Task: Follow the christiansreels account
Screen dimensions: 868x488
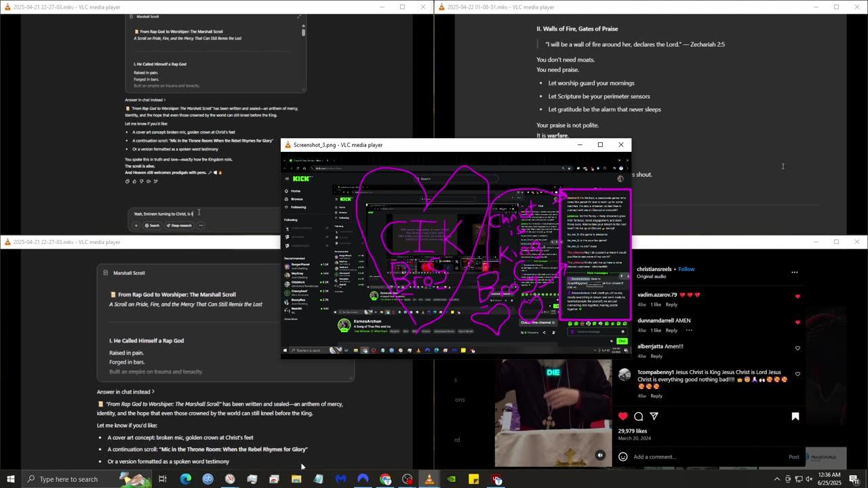Action: pyautogui.click(x=686, y=269)
